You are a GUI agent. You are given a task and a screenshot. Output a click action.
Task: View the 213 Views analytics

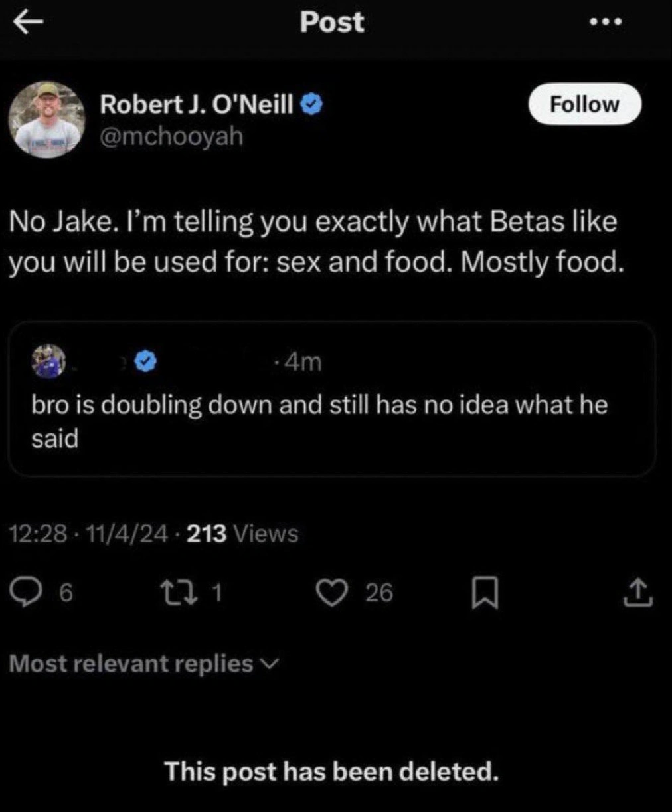pos(242,534)
